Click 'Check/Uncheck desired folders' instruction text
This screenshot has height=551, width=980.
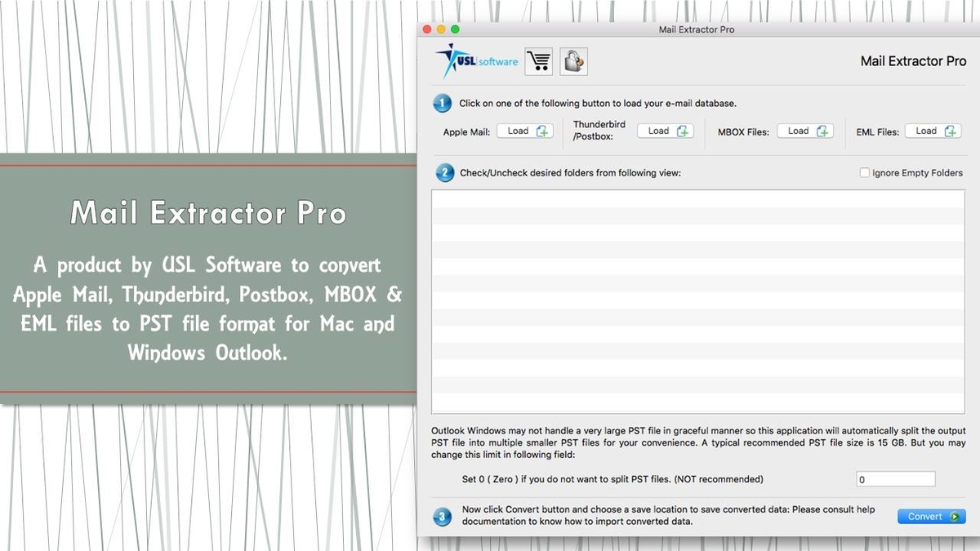point(570,173)
